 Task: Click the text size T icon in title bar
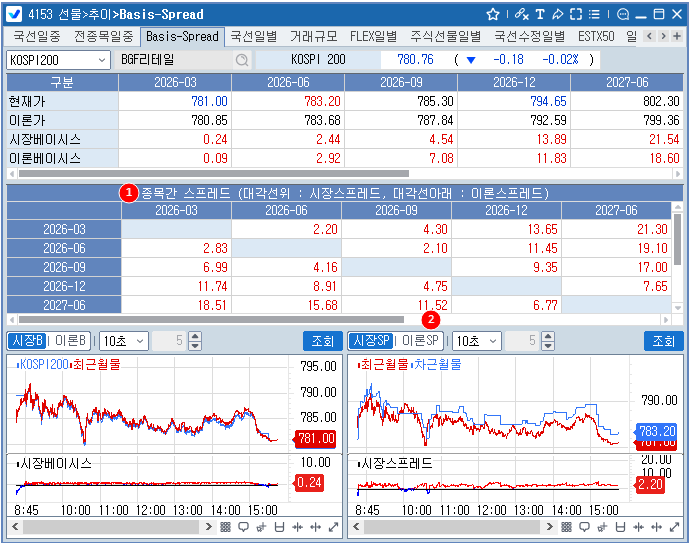pyautogui.click(x=540, y=15)
